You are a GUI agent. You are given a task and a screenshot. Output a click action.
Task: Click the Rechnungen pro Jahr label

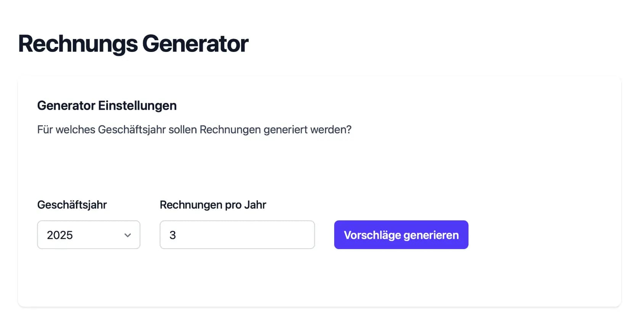[x=213, y=205]
